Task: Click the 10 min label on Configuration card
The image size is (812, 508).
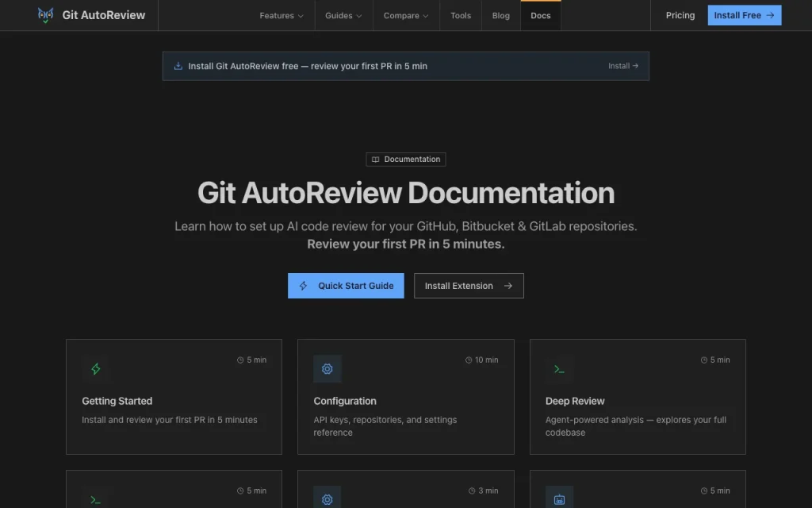Action: pyautogui.click(x=486, y=360)
